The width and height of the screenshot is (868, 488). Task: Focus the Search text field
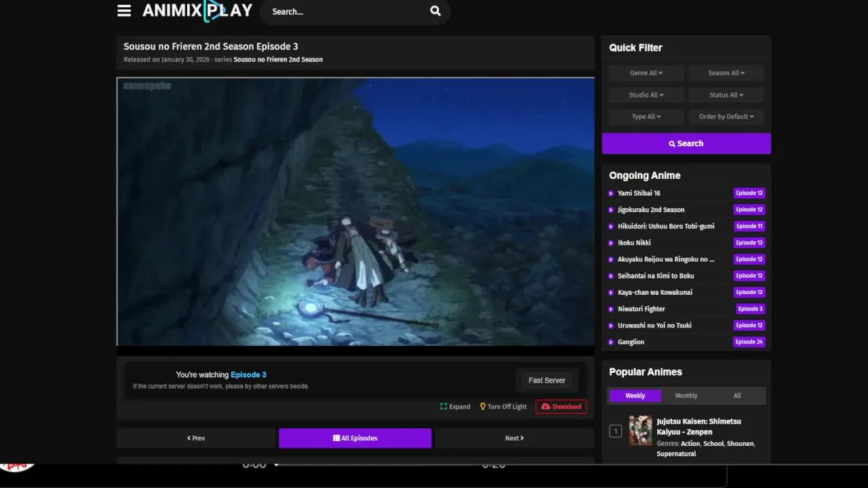tap(346, 12)
